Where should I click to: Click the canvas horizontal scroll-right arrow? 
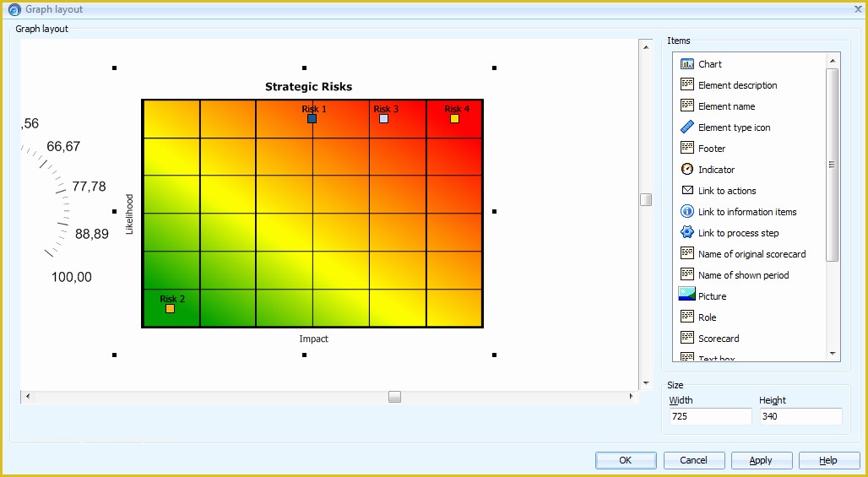[x=631, y=397]
